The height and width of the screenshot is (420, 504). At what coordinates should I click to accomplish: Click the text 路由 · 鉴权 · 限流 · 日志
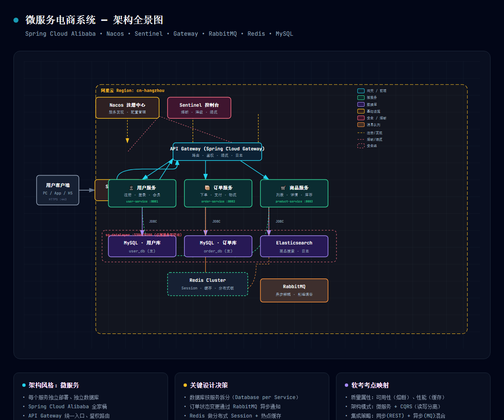coord(217,155)
